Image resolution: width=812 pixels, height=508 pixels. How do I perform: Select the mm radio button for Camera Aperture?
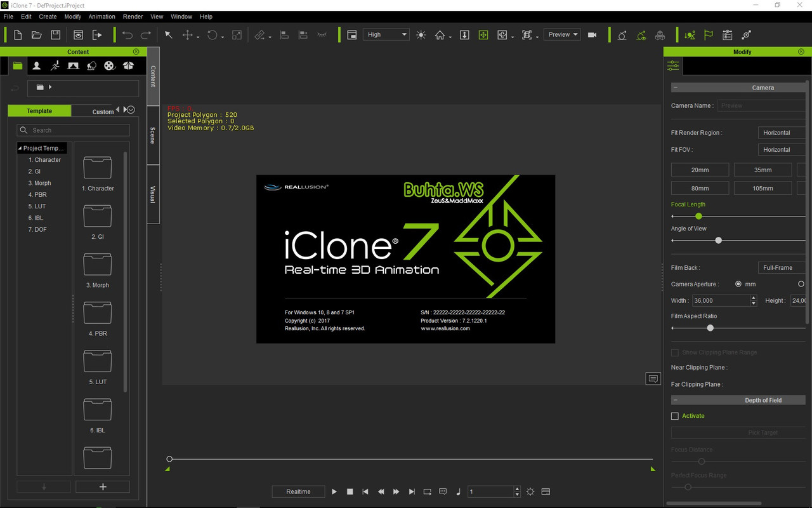point(738,284)
